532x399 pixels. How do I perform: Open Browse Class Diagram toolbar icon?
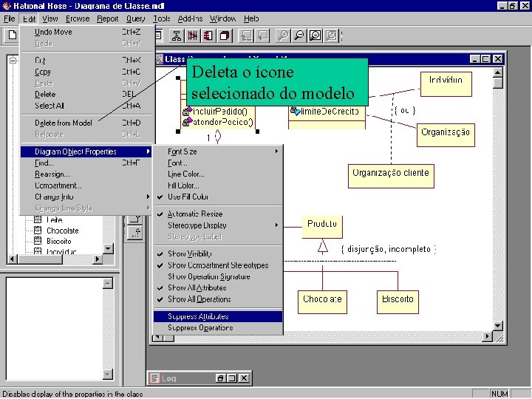click(x=177, y=35)
